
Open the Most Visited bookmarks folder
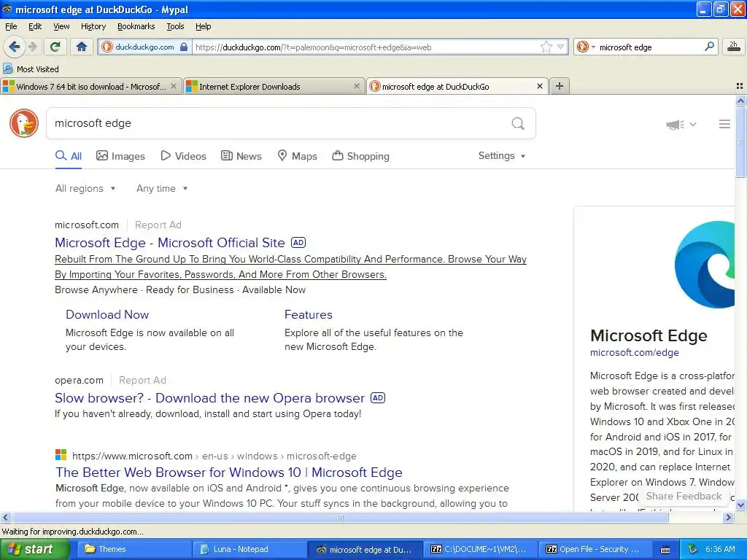point(31,69)
